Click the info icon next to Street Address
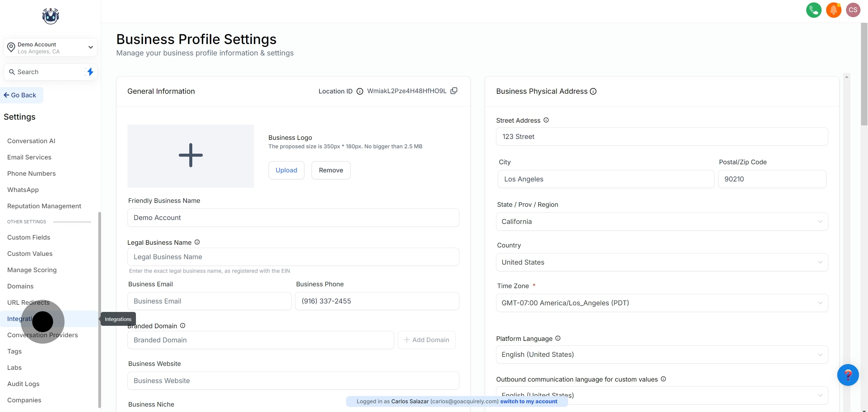868x412 pixels. click(546, 120)
